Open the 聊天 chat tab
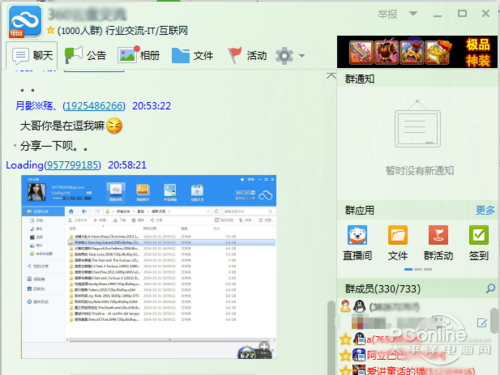This screenshot has width=500, height=375. point(33,55)
